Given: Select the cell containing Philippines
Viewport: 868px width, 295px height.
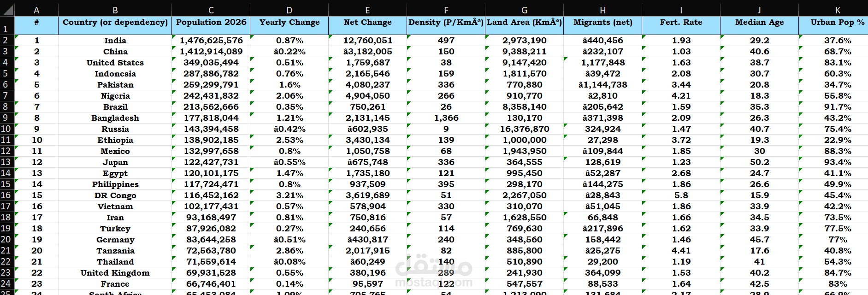Looking at the screenshot, I should click(x=115, y=184).
